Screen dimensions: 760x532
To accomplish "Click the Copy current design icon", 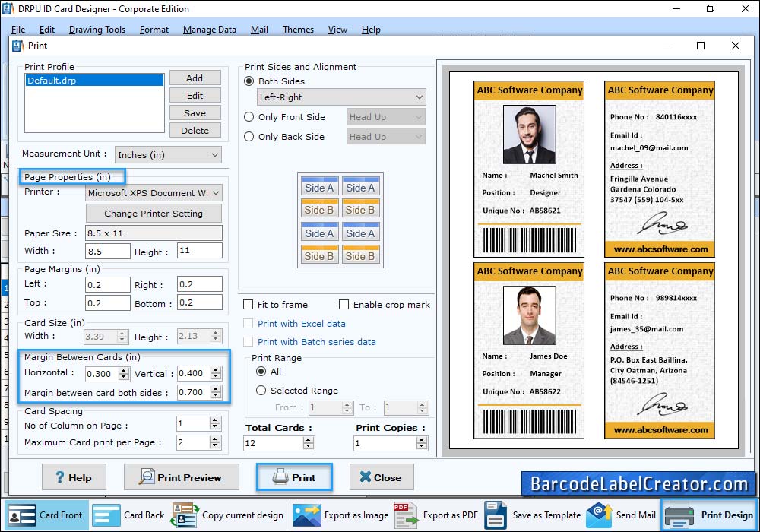I will click(184, 515).
